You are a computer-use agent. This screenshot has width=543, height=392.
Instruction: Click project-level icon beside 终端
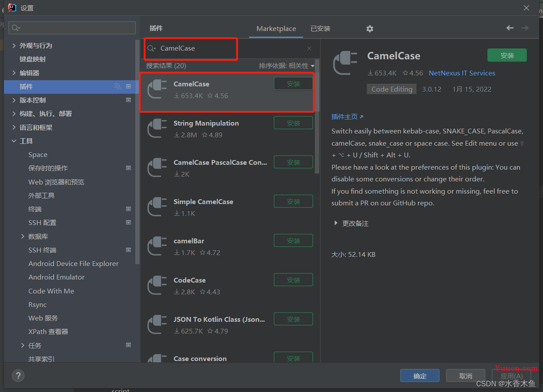[x=129, y=209]
